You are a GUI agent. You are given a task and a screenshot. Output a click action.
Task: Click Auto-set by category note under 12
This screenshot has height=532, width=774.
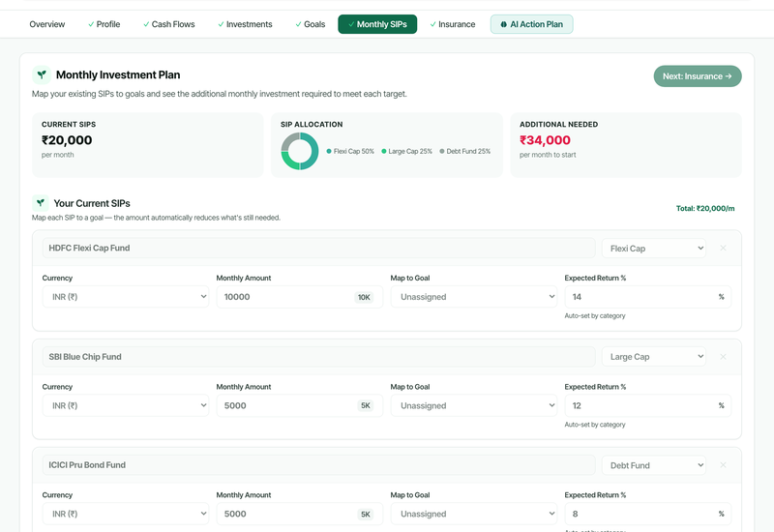pyautogui.click(x=595, y=425)
